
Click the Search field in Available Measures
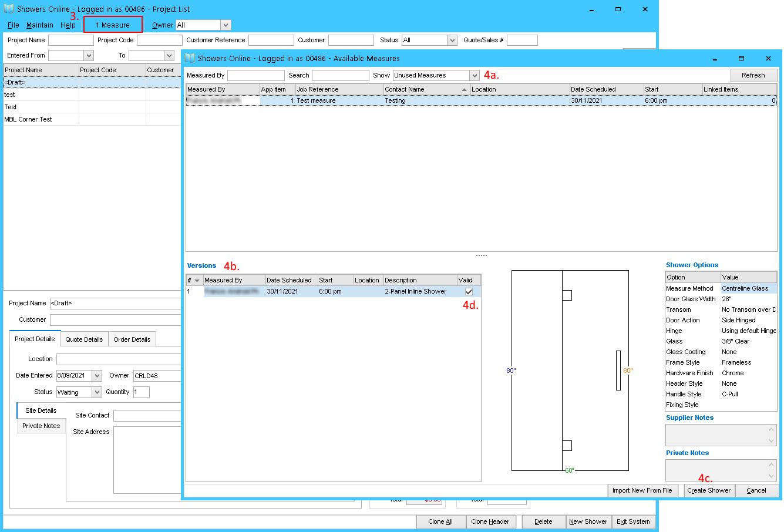(340, 76)
